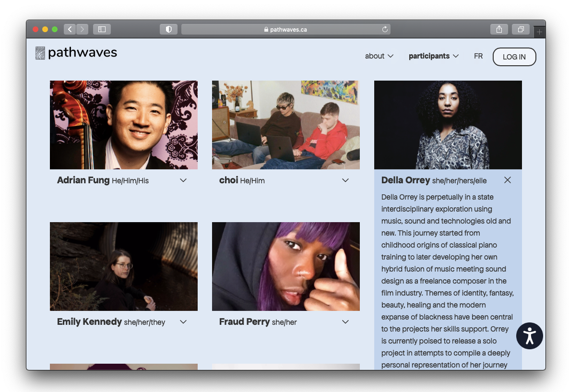This screenshot has height=392, width=569.
Task: Click the name Adrian Fung
Action: (x=83, y=180)
